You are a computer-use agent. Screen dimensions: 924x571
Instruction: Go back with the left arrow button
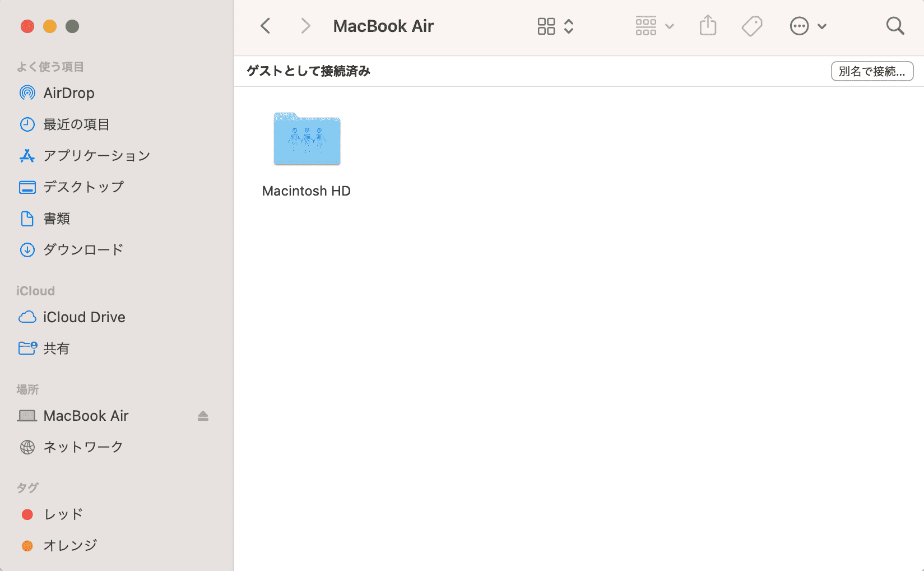[x=266, y=26]
